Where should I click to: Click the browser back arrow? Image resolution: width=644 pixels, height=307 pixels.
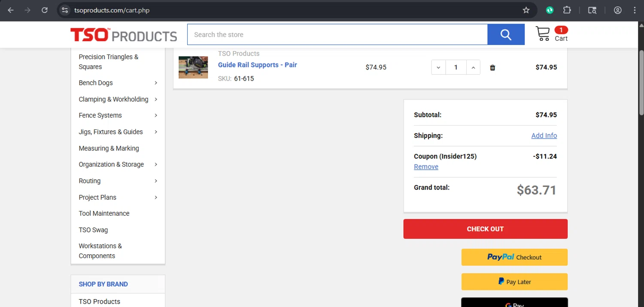[11, 10]
